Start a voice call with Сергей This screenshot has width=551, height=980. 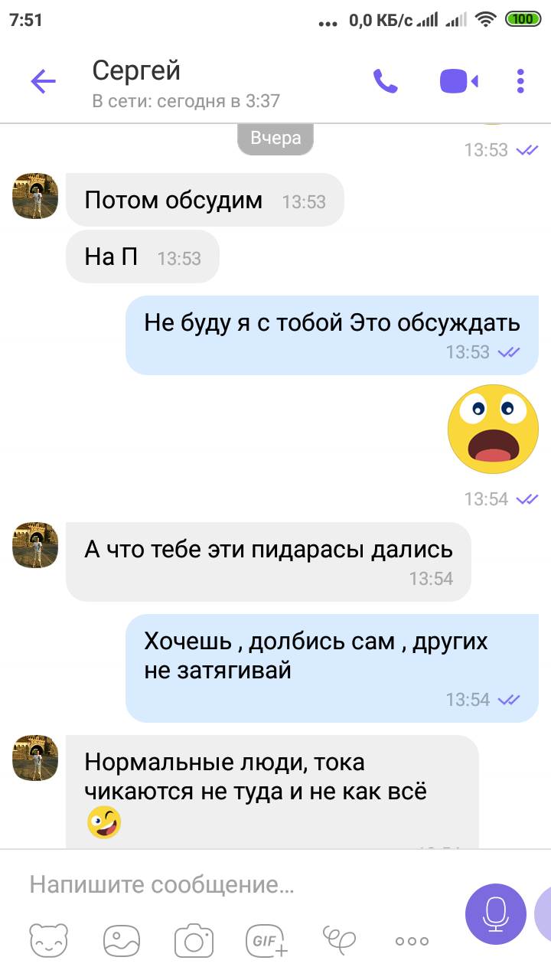tap(385, 81)
